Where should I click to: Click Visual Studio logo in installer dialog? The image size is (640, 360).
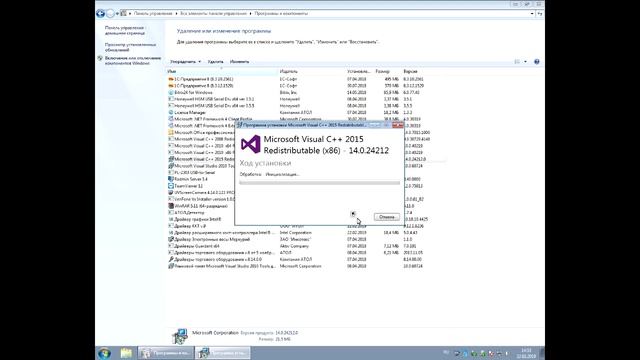click(x=250, y=144)
